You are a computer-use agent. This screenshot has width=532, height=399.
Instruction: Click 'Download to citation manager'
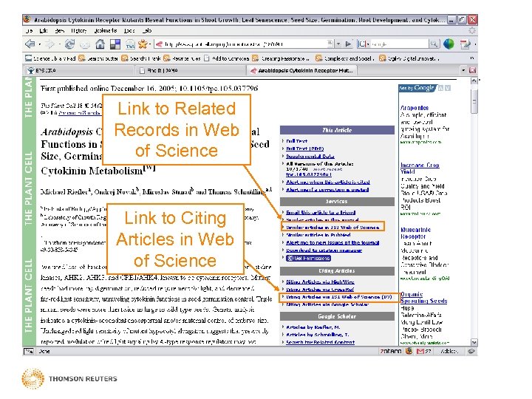(x=324, y=250)
